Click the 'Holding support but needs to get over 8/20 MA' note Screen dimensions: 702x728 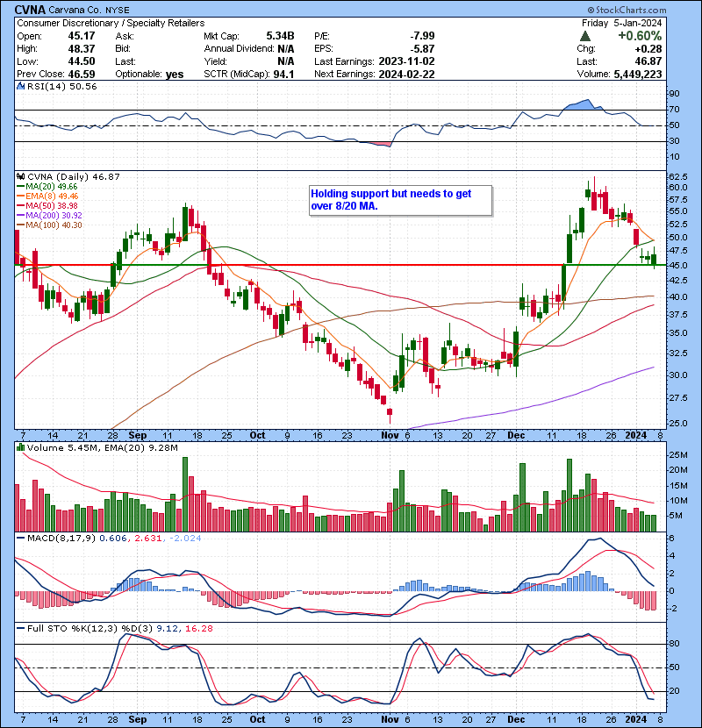click(400, 200)
